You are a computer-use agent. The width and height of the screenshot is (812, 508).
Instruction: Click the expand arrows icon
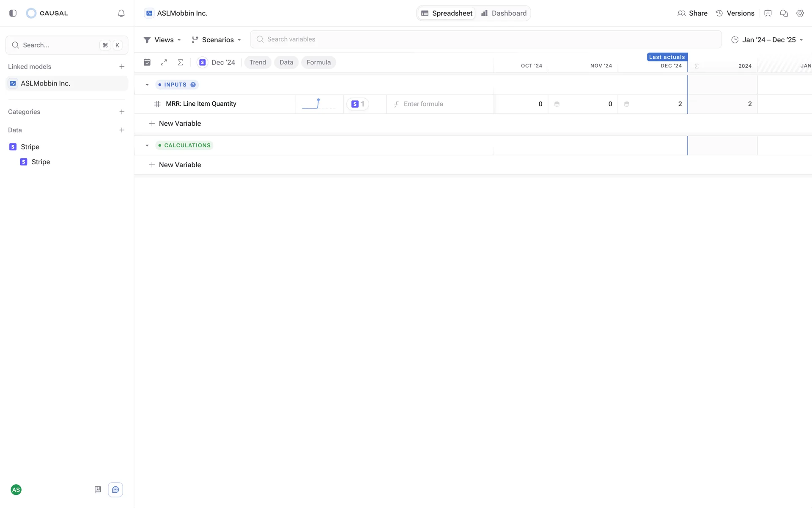click(x=164, y=62)
